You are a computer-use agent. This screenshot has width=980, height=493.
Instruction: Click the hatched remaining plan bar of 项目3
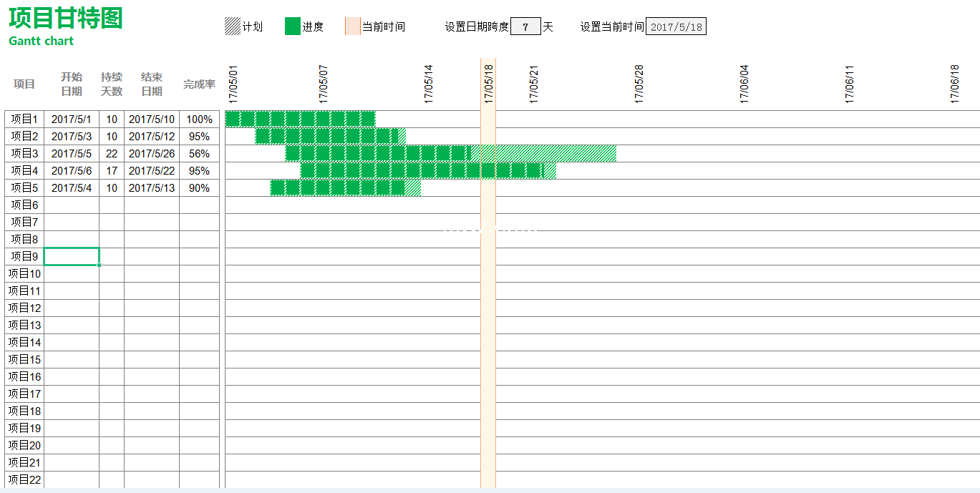[544, 153]
